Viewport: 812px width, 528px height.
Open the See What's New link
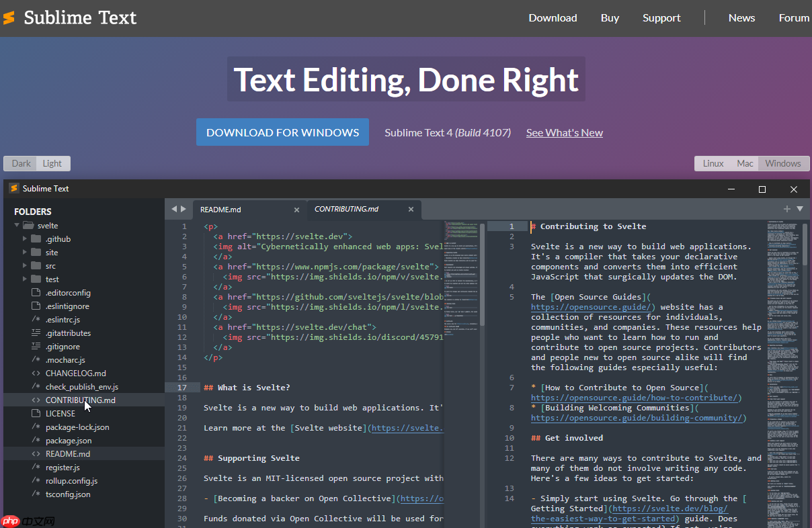[x=564, y=133]
